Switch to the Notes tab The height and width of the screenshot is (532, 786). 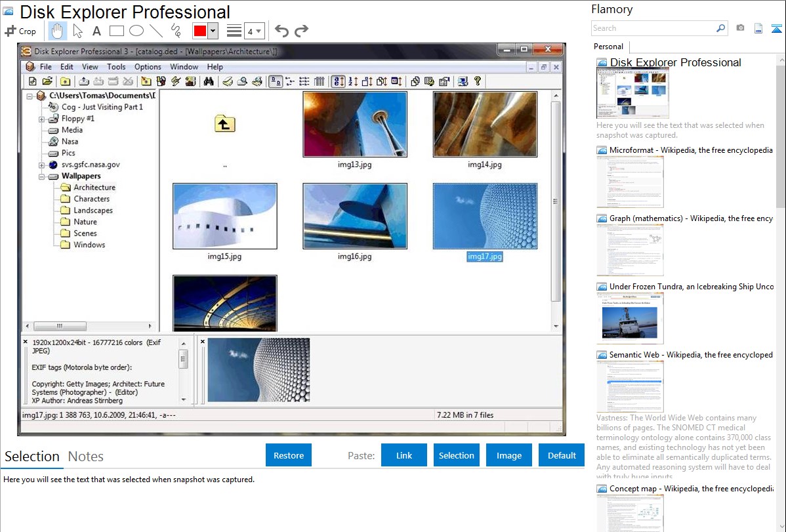pos(86,457)
